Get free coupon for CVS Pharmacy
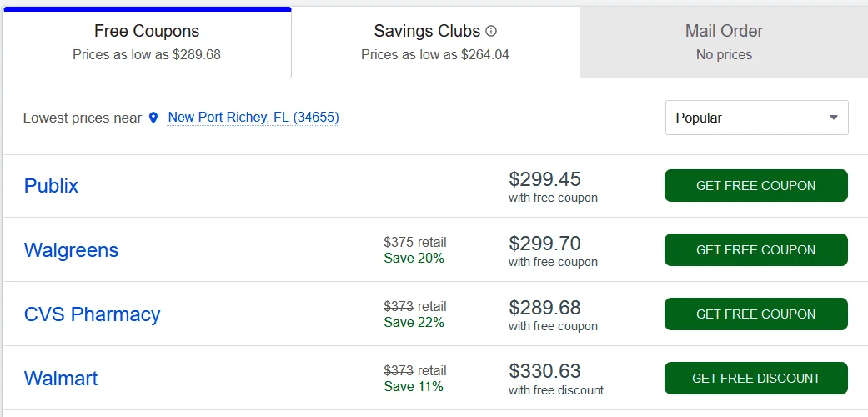868x417 pixels. coord(755,314)
